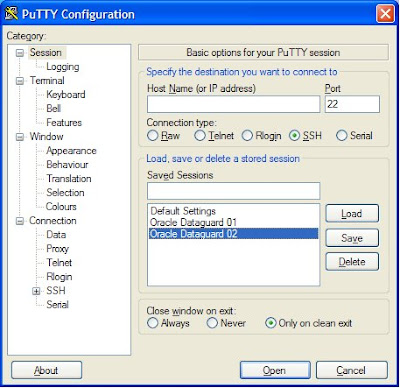
Task: Open the Logging category
Action: (x=63, y=67)
